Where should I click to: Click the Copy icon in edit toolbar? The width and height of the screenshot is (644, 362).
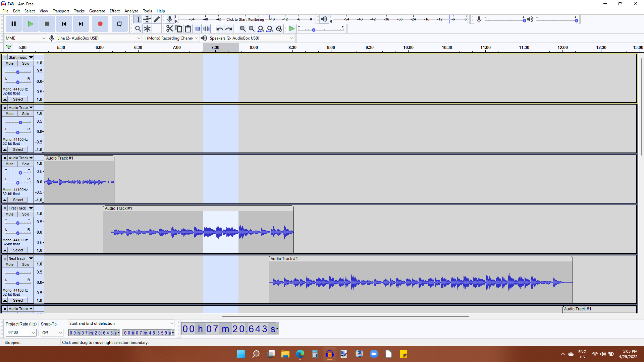[179, 29]
